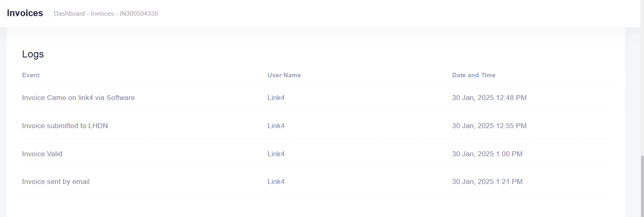Screen dimensions: 644x217
Task: Click the 1:21 PM timestamp
Action: 487,181
